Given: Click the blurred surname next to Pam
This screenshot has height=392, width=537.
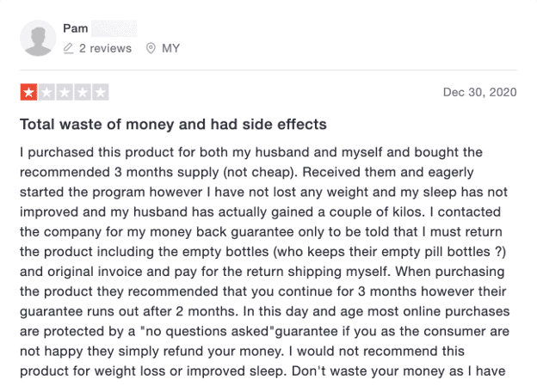Looking at the screenshot, I should tap(114, 28).
